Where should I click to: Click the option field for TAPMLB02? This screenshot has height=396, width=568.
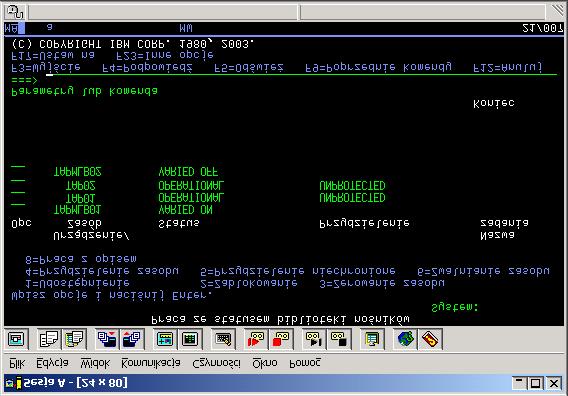click(18, 167)
